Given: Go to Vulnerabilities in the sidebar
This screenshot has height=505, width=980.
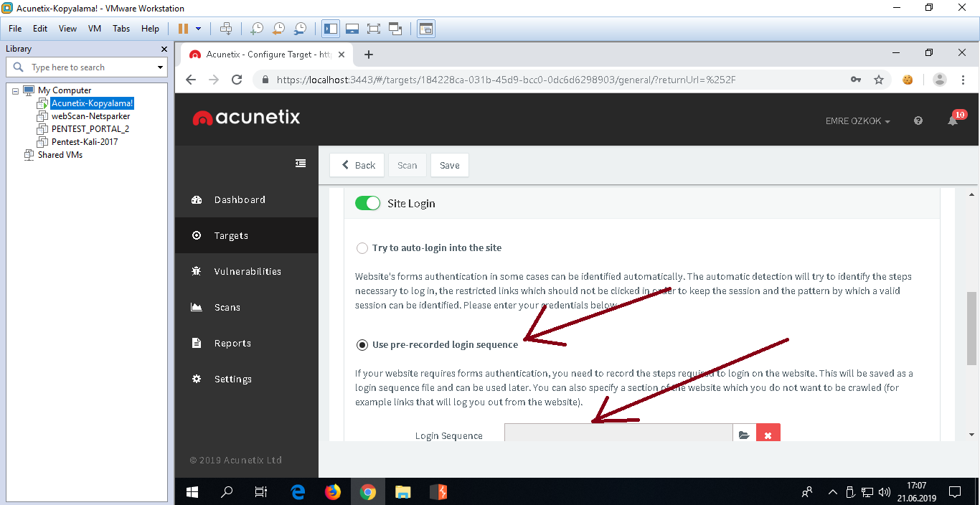Looking at the screenshot, I should [x=247, y=271].
